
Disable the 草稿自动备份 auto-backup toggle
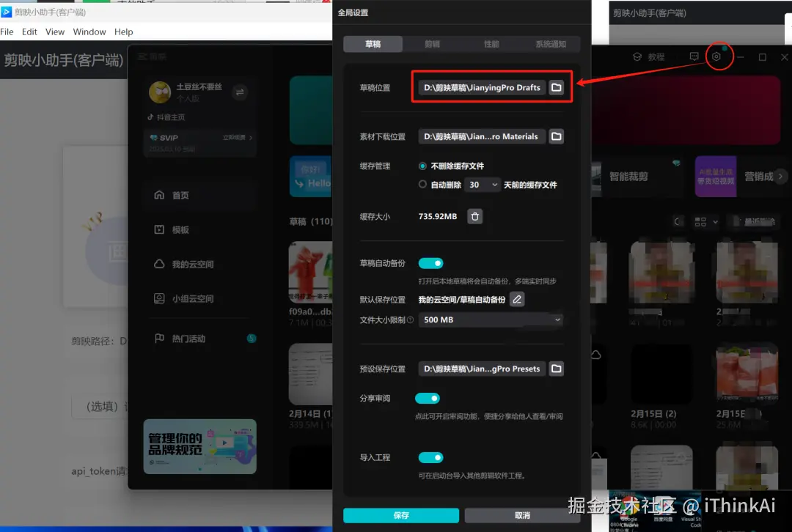pyautogui.click(x=430, y=262)
